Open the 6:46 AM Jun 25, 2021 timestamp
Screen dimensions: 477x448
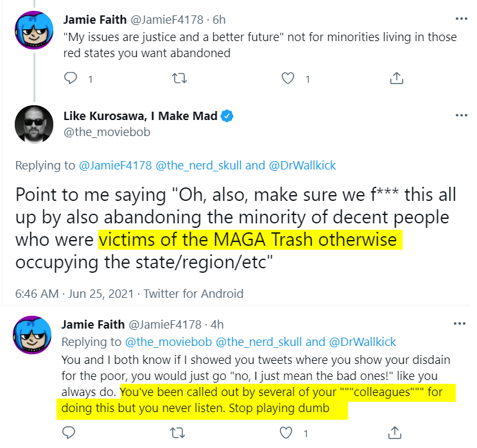(x=74, y=294)
